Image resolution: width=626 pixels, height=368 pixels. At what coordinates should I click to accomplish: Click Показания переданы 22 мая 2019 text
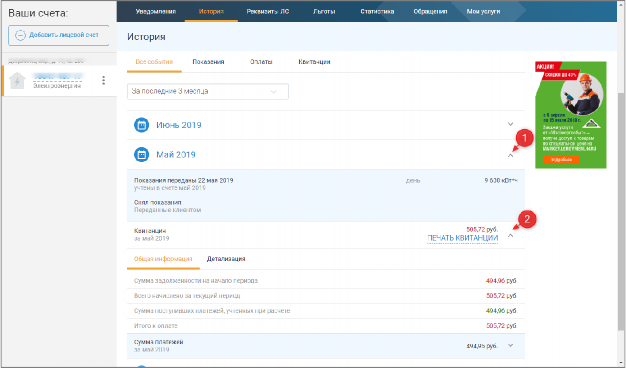click(x=184, y=180)
